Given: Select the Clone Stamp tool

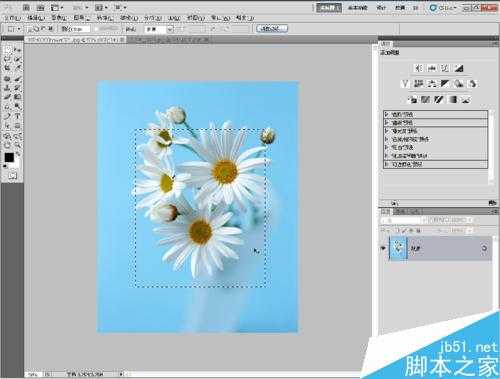Looking at the screenshot, I should [7, 88].
